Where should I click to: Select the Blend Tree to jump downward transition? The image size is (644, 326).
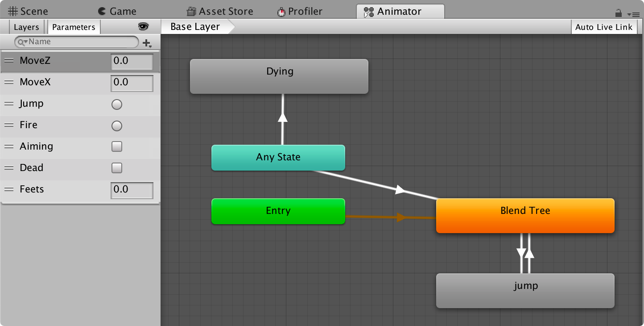point(521,253)
